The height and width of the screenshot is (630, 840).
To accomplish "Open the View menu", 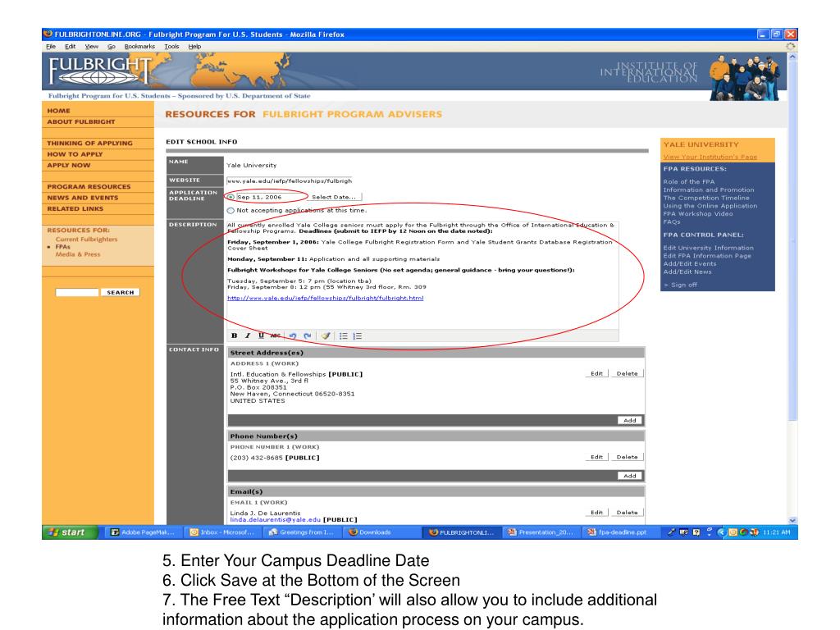I will pos(92,47).
